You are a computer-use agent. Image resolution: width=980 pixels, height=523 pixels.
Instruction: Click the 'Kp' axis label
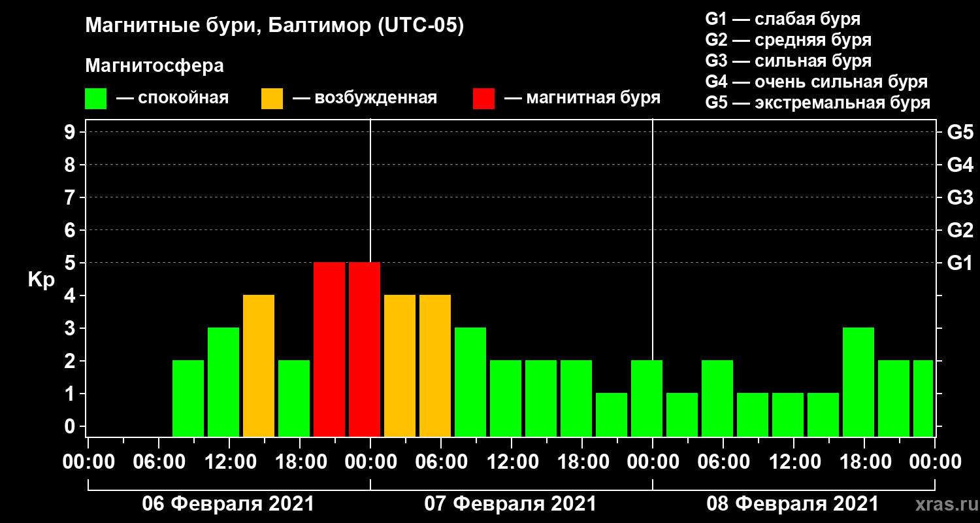pyautogui.click(x=41, y=280)
